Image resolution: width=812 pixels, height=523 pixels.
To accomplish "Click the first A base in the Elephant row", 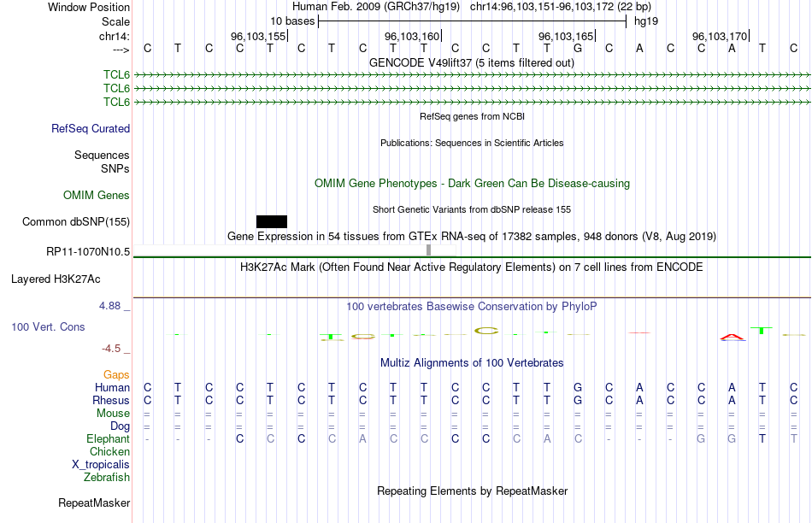I will tap(362, 438).
